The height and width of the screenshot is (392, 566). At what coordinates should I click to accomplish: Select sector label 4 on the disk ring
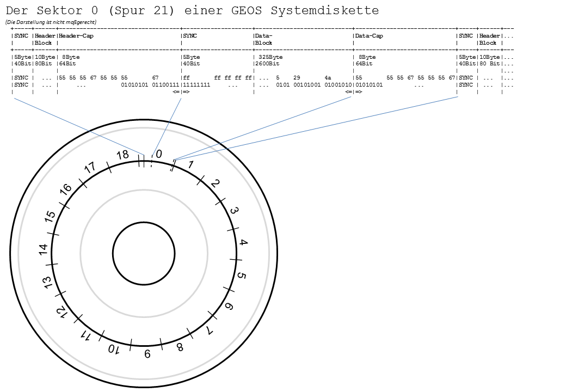click(x=243, y=243)
